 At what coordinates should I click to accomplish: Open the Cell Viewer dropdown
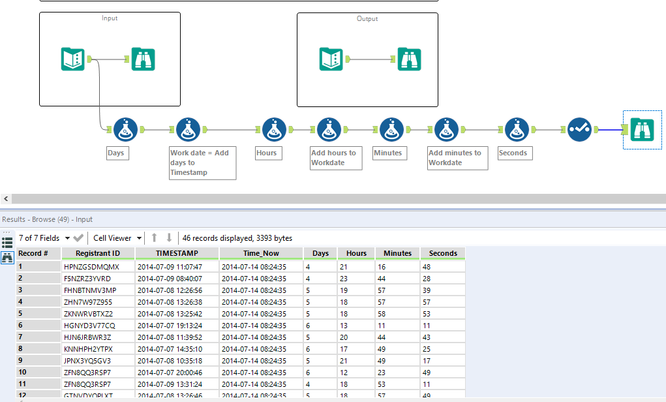pos(115,238)
